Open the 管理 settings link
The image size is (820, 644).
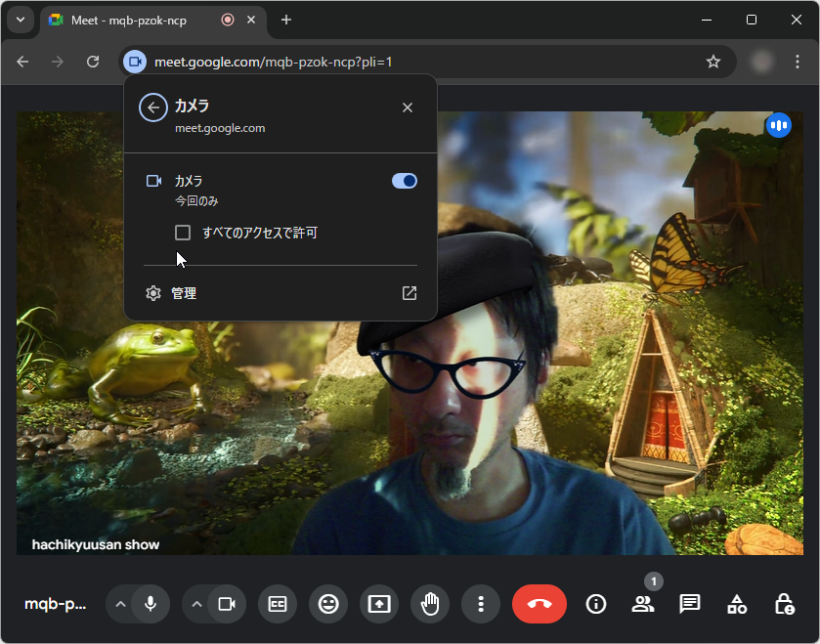click(182, 292)
